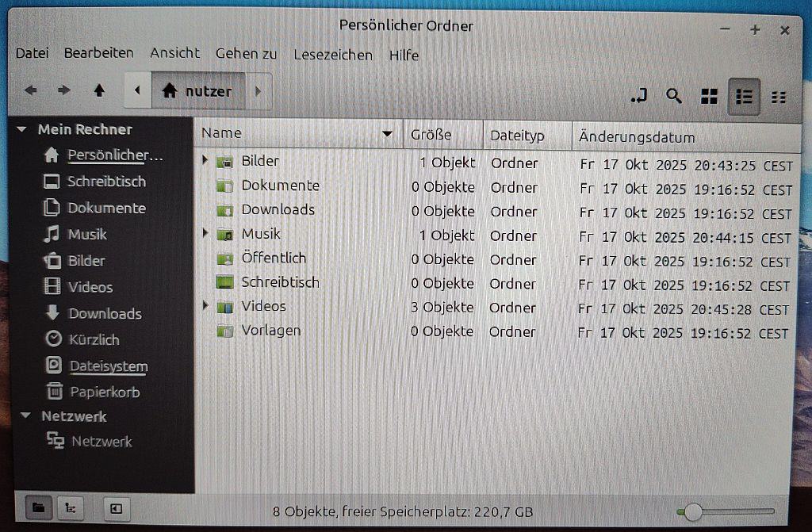Click the back navigation arrow
The width and height of the screenshot is (812, 532).
click(x=30, y=90)
